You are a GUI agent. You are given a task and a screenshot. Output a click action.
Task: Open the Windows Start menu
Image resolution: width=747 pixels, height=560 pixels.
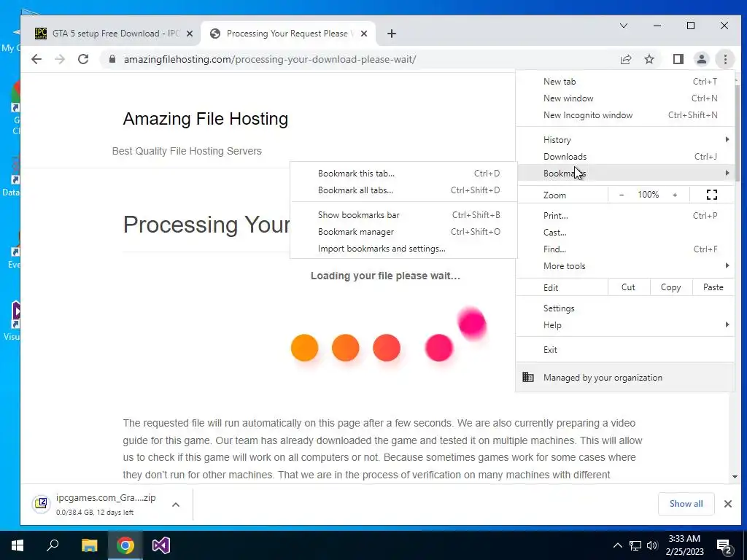[x=18, y=545]
